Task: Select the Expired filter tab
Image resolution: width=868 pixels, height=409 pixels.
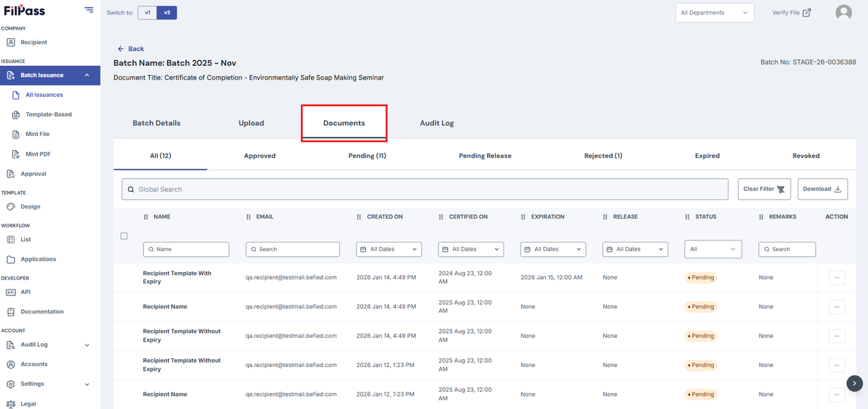Action: (x=707, y=156)
